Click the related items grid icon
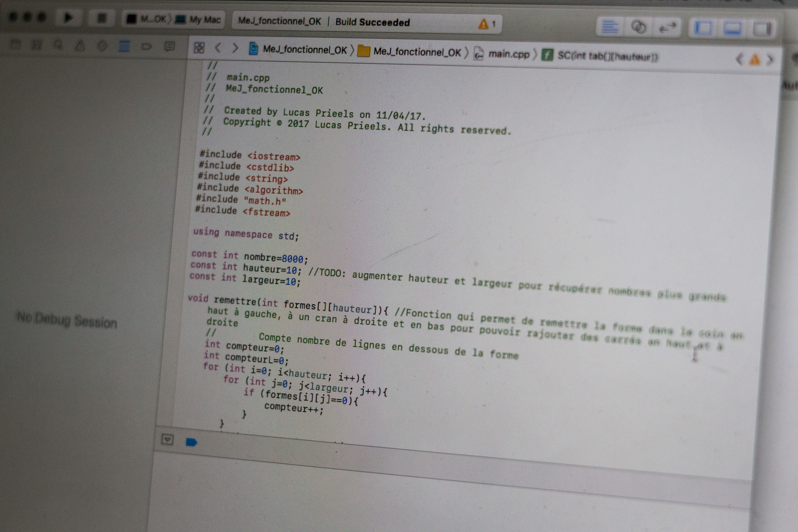 [x=199, y=47]
